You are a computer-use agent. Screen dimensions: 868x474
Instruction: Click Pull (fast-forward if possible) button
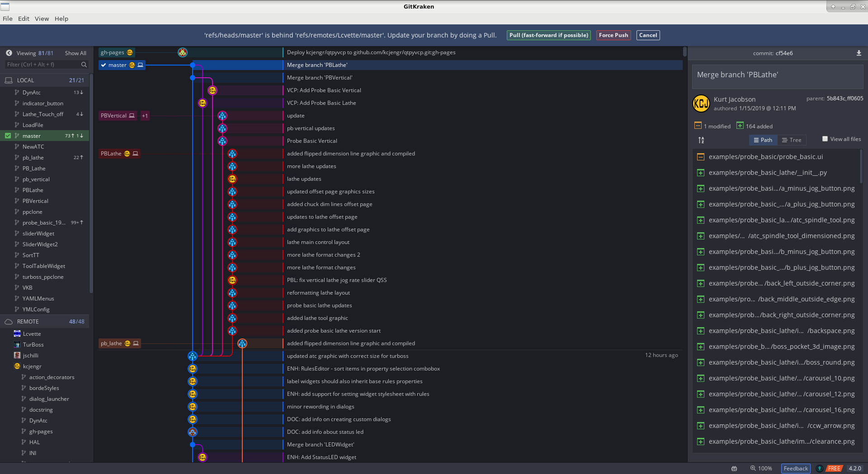(x=549, y=35)
